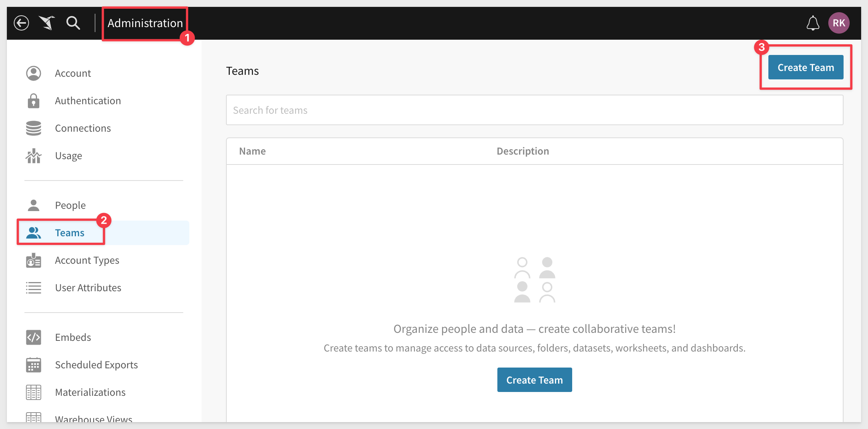Click the Name column header

[x=252, y=151]
